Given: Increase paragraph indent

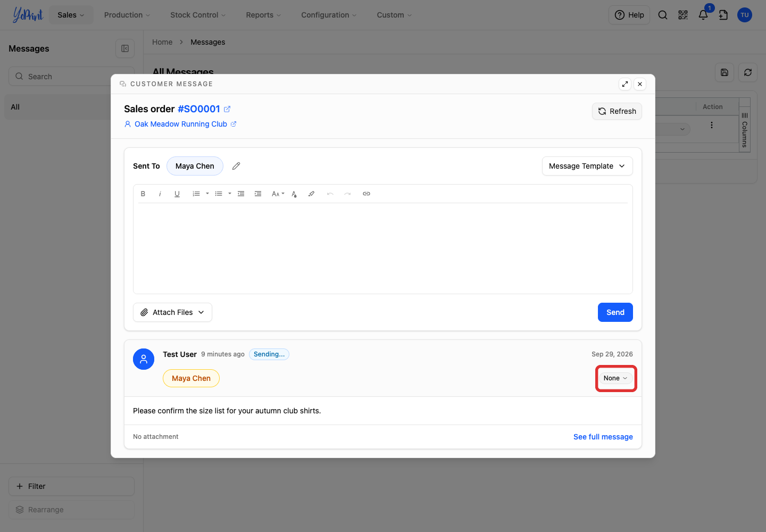Looking at the screenshot, I should pyautogui.click(x=258, y=194).
